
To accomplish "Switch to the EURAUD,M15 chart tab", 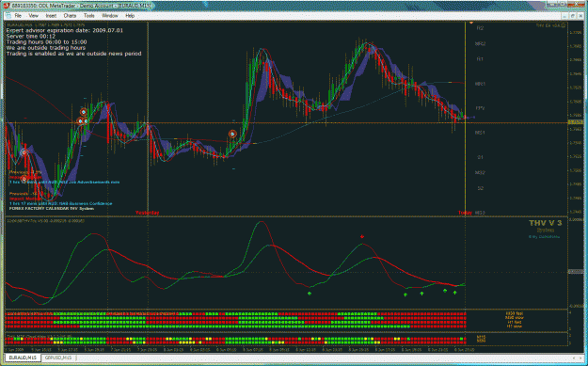I will [23, 358].
